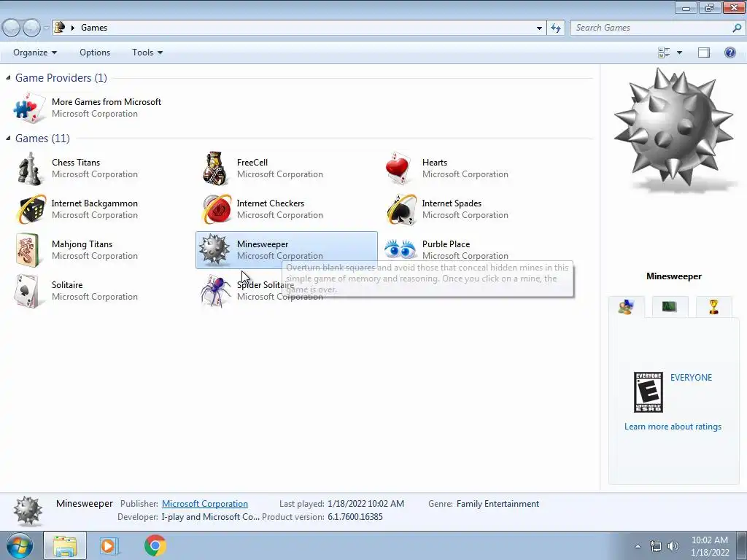
Task: Go back with the Back arrow button
Action: (x=12, y=28)
